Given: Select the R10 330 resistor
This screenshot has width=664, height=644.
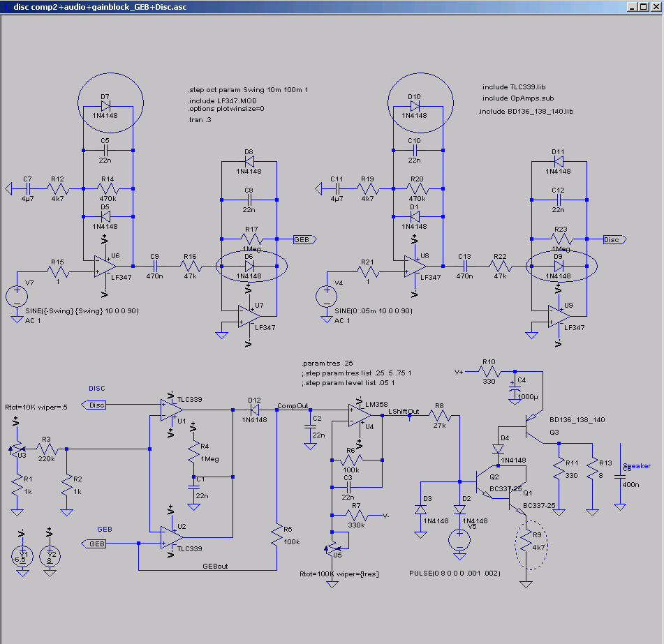Looking at the screenshot, I should pyautogui.click(x=489, y=371).
